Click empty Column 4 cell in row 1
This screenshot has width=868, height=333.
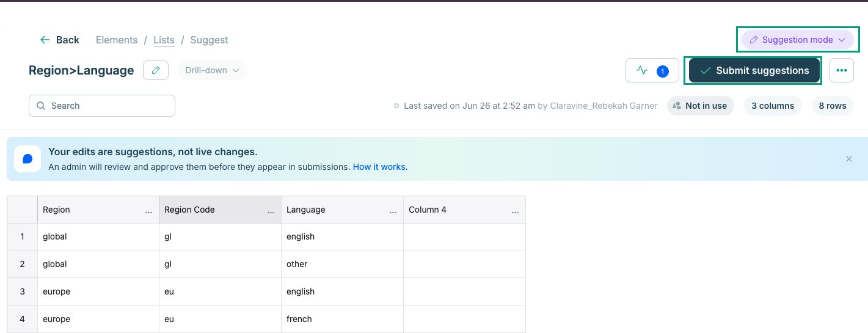pos(465,236)
